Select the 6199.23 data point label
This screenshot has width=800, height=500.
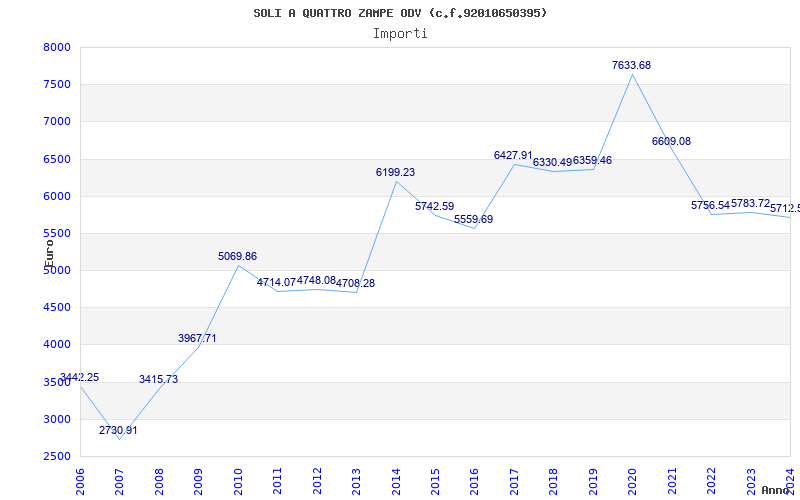395,172
